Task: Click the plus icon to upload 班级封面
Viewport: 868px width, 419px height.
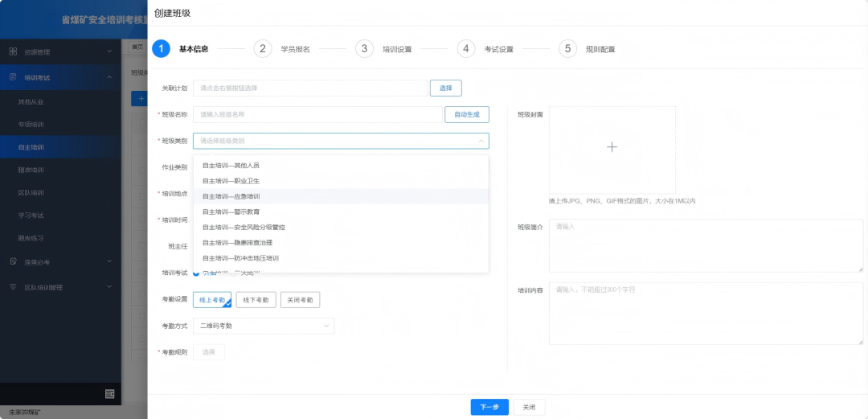Action: pos(612,147)
